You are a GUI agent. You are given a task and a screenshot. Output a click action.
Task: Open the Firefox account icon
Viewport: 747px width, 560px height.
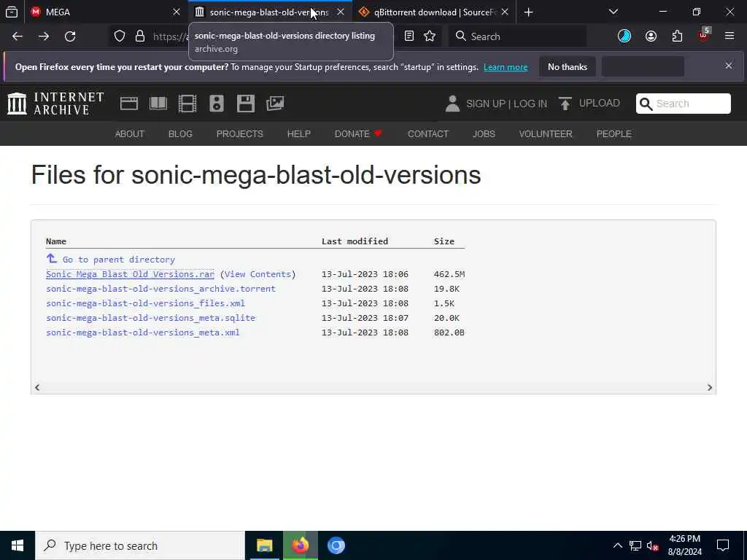pos(651,36)
